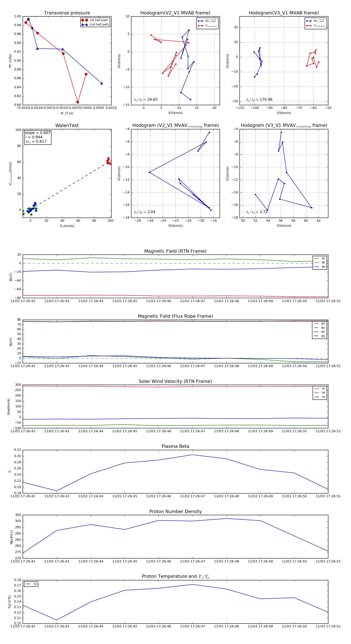Click the "WalenTest" plot title

point(67,125)
